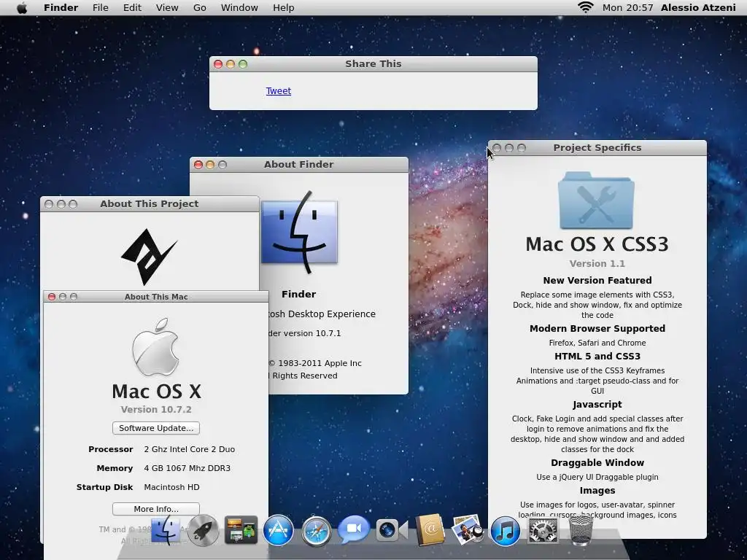Click the silver Apple logo
This screenshot has width=747, height=560.
[x=156, y=347]
